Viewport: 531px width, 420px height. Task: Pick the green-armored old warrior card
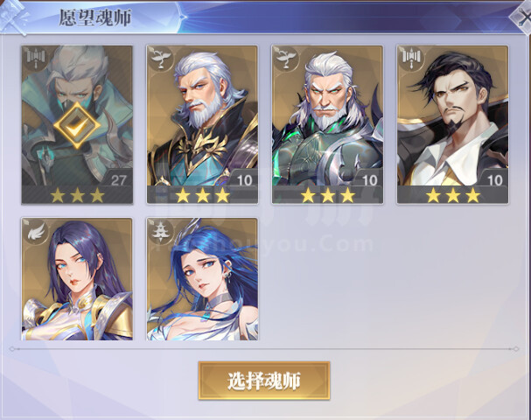[327, 125]
